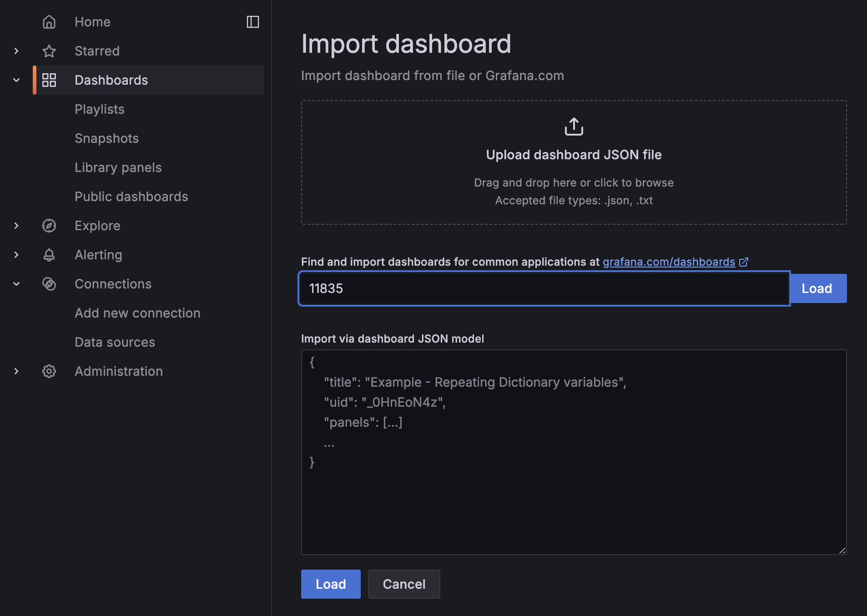Click the Starred star icon

point(49,51)
